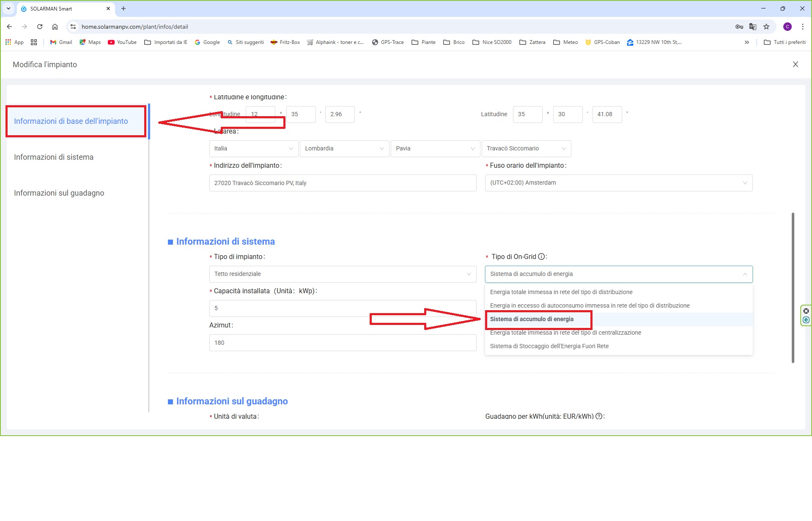
Task: Show more bookmarks with double chevron
Action: pyautogui.click(x=747, y=42)
